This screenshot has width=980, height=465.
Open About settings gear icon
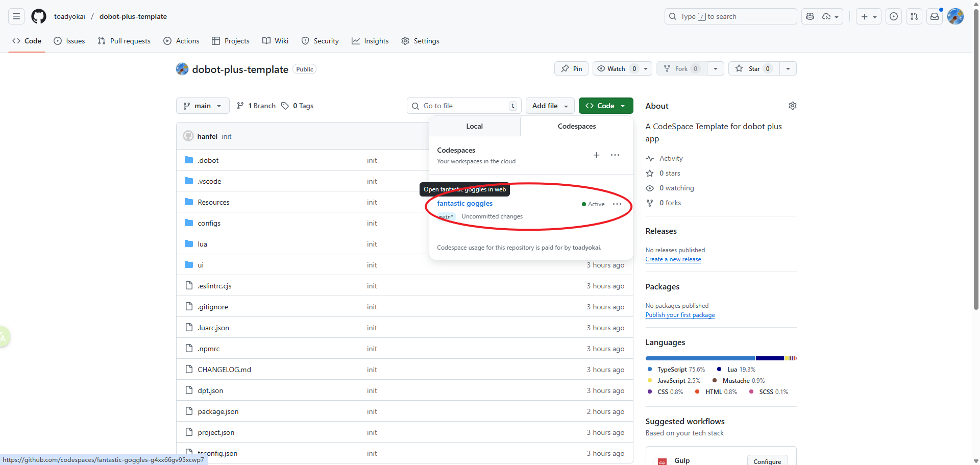click(792, 106)
